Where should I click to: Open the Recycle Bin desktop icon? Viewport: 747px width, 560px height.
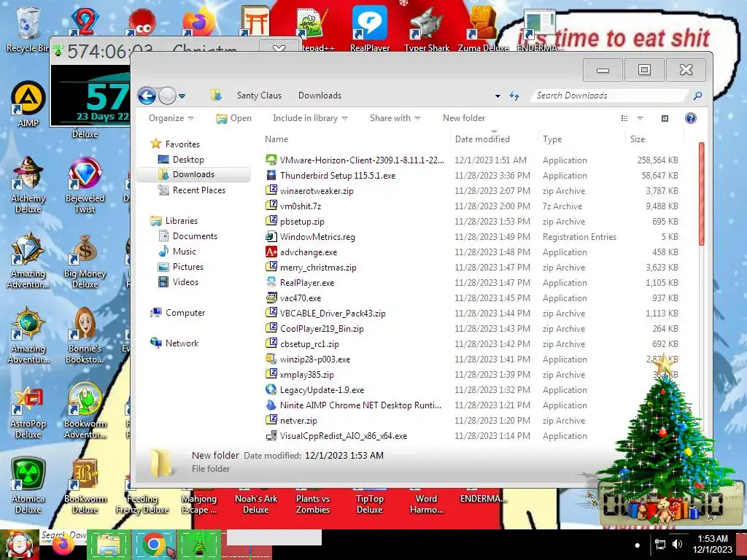click(x=28, y=29)
